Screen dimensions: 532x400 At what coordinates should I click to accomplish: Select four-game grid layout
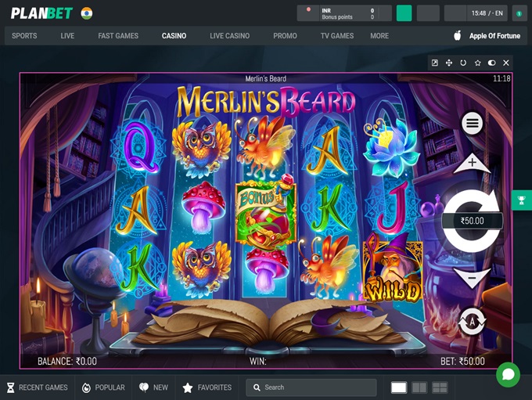[x=440, y=387]
